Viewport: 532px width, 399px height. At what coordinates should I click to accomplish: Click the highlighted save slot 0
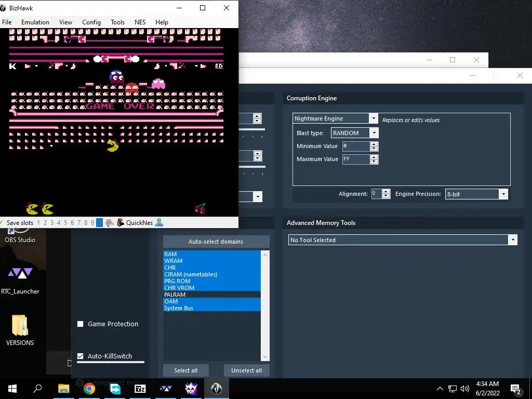99,223
